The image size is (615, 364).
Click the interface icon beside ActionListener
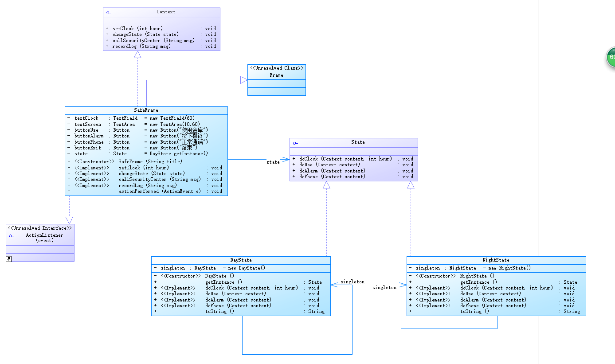pos(12,236)
